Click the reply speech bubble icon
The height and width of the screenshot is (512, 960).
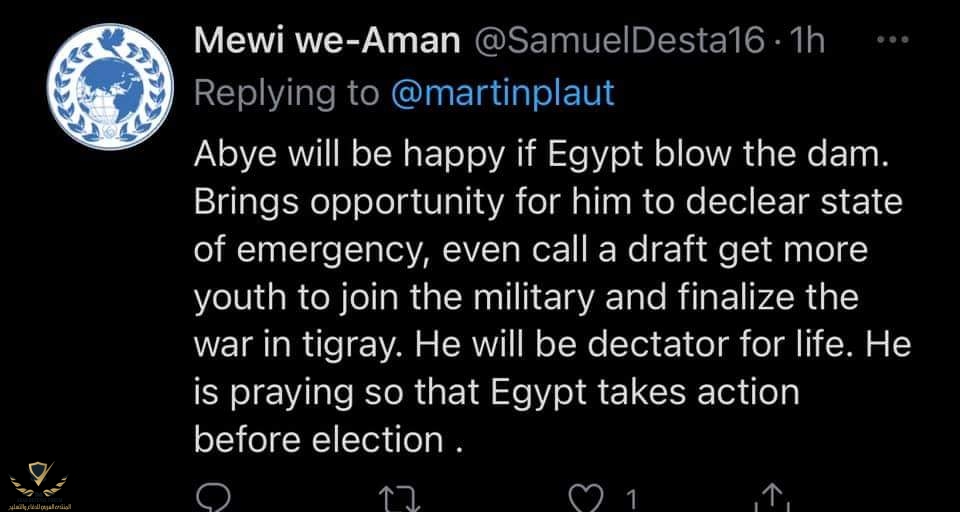pyautogui.click(x=213, y=498)
